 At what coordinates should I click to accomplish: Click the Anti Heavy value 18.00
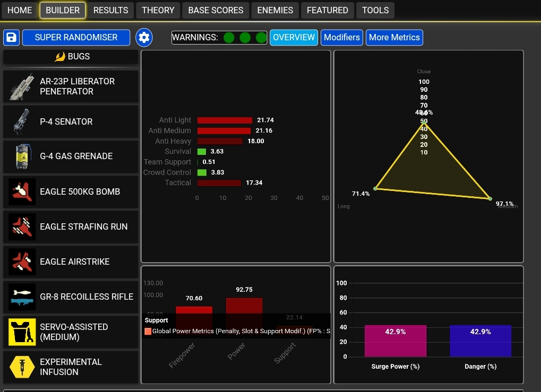256,141
